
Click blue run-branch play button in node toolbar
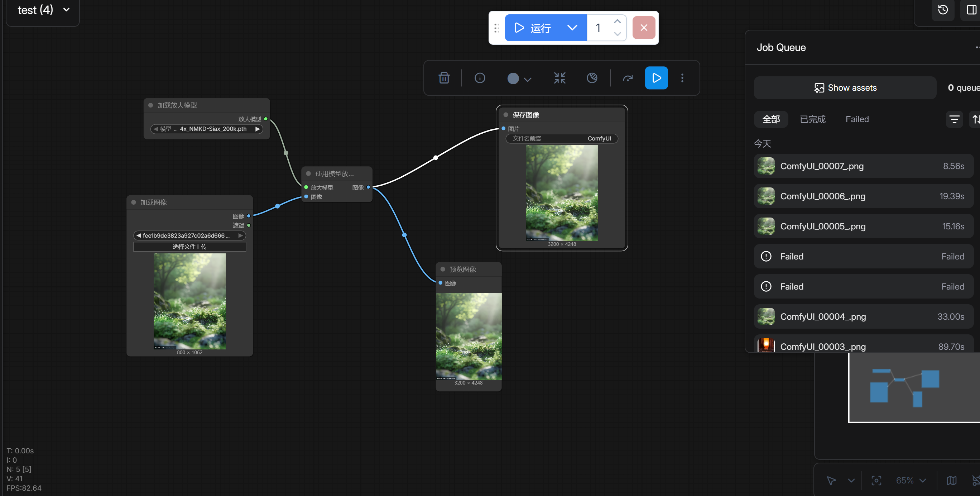pos(656,78)
